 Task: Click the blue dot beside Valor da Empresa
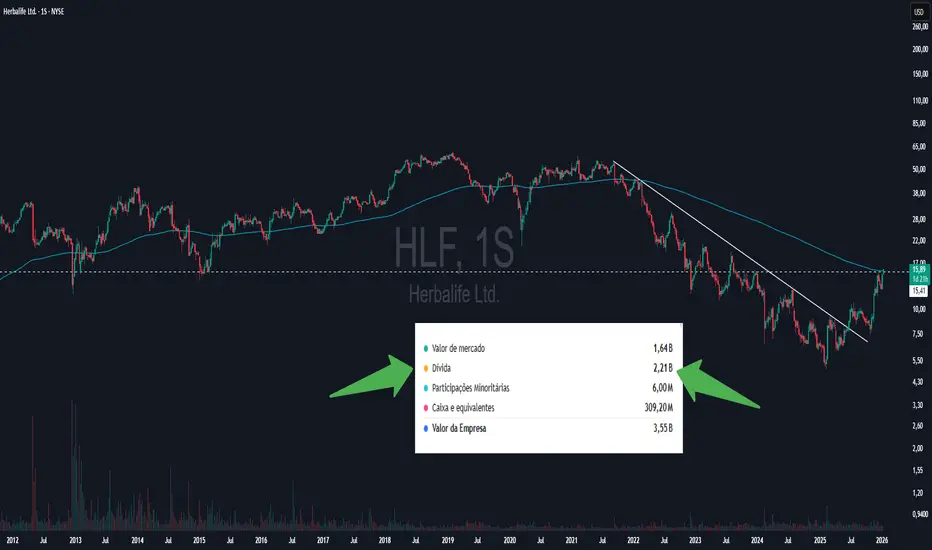426,428
